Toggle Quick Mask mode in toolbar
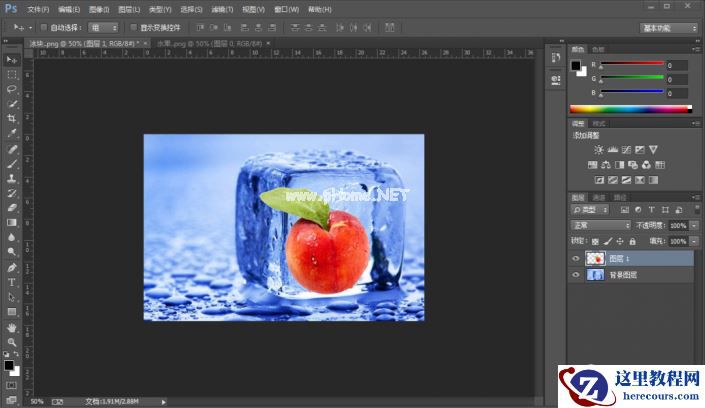 pyautogui.click(x=11, y=386)
